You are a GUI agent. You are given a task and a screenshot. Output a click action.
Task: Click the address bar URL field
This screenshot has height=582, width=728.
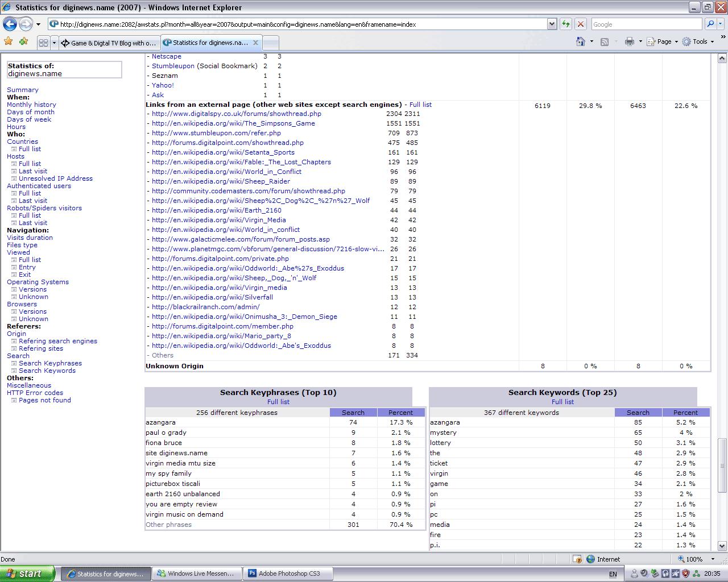[x=297, y=24]
